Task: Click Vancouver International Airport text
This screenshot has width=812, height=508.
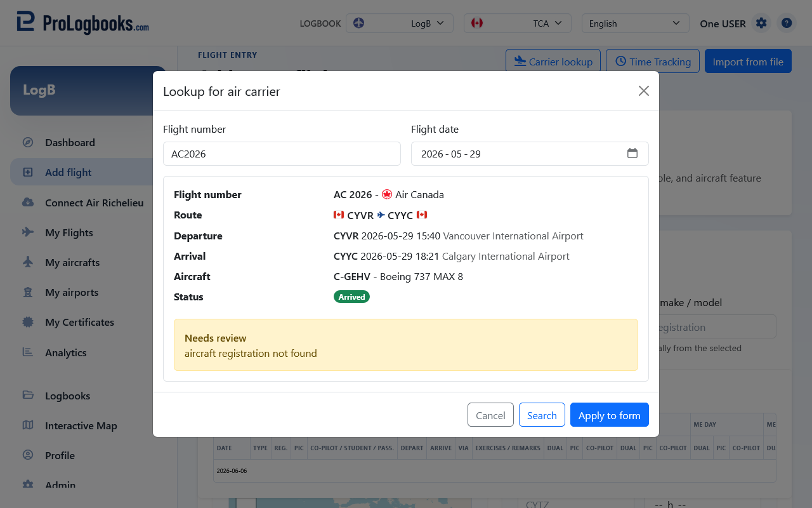Action: (513, 236)
